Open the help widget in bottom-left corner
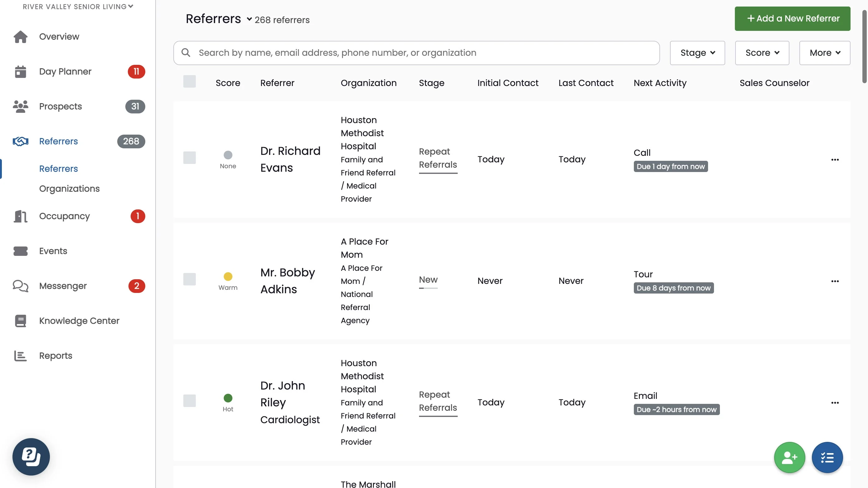Screen dimensions: 868x488 point(31,457)
